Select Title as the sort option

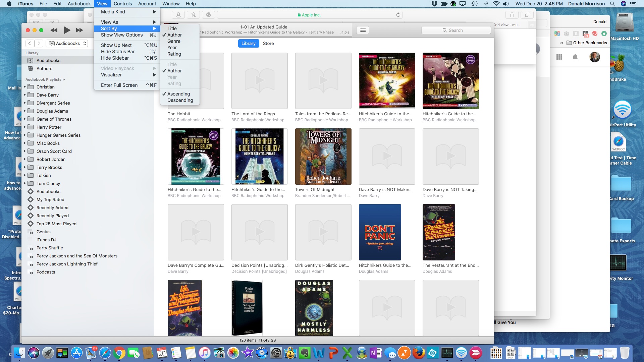click(x=172, y=28)
